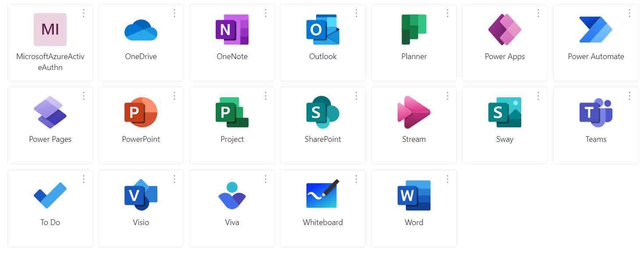Screen dimensions: 644x257
Task: Click the "Whiteboard" label text
Action: pos(323,222)
